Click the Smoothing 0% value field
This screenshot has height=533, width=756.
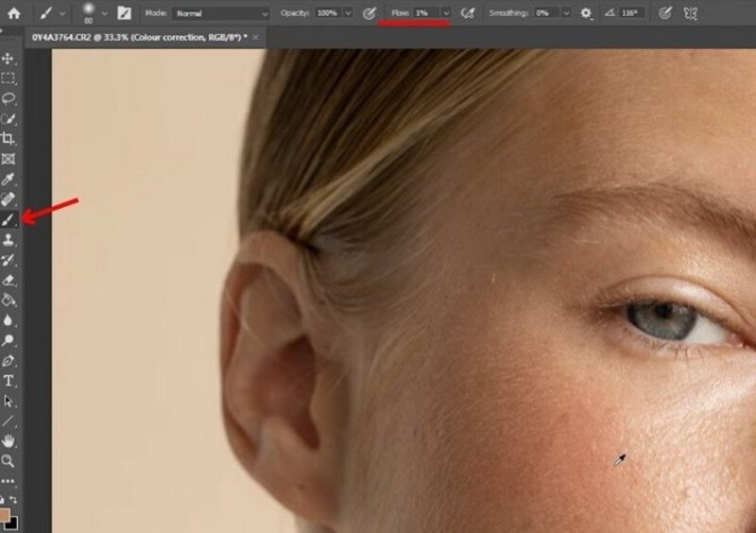547,13
